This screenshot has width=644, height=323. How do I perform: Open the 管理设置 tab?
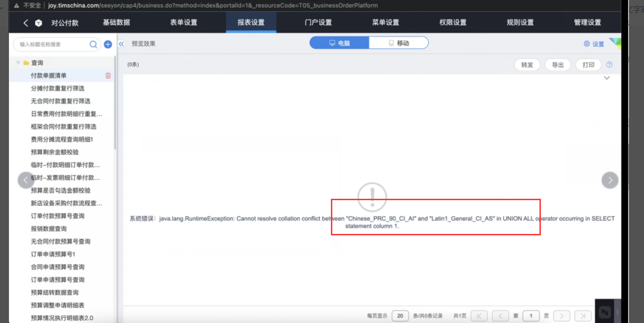[587, 23]
